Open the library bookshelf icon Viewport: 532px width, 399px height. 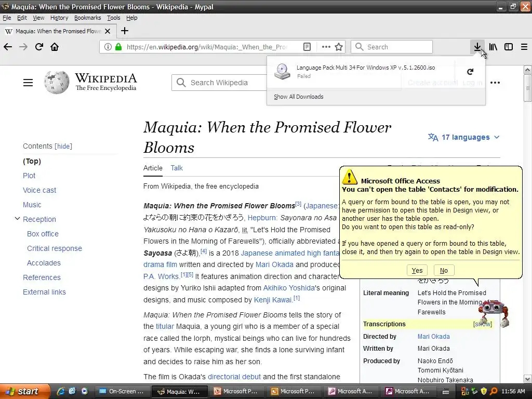point(493,47)
